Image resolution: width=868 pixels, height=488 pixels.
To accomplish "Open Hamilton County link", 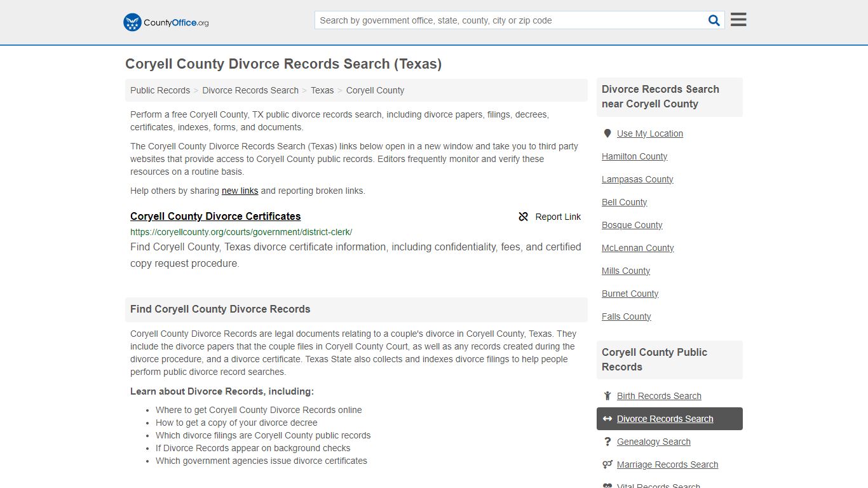I will point(634,156).
